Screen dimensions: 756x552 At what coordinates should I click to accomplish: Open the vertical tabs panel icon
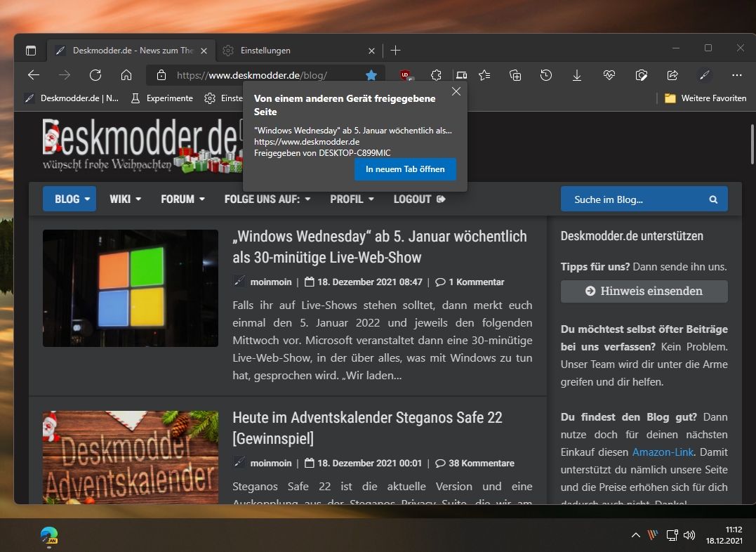pyautogui.click(x=31, y=50)
